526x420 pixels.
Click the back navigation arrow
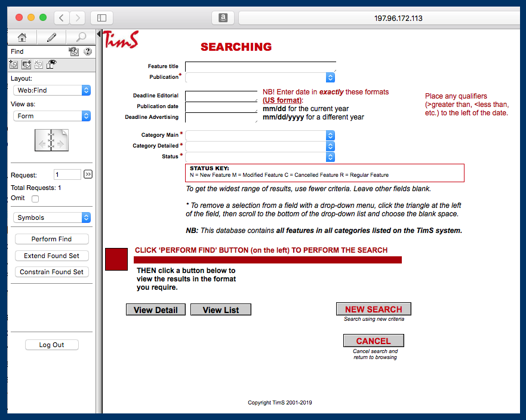tap(61, 17)
